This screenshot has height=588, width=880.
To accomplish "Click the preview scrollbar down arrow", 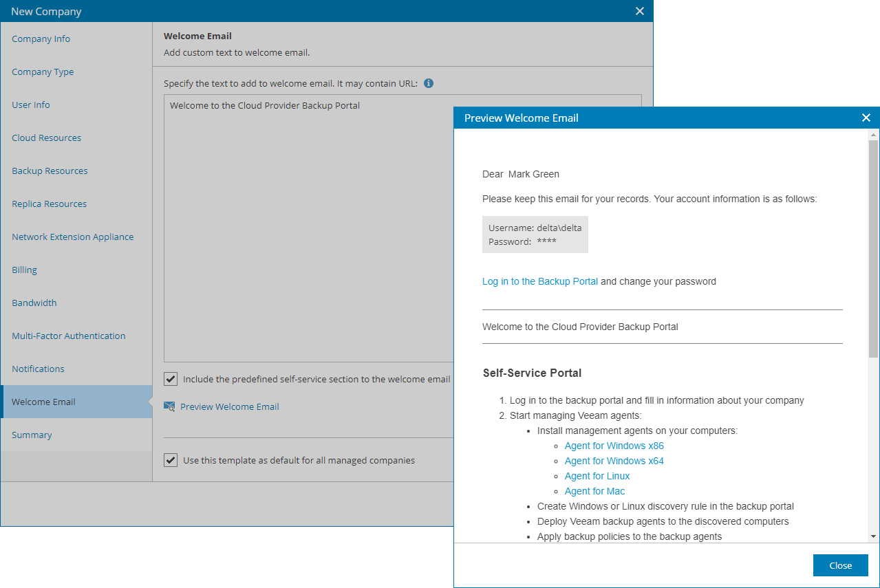I will point(873,536).
